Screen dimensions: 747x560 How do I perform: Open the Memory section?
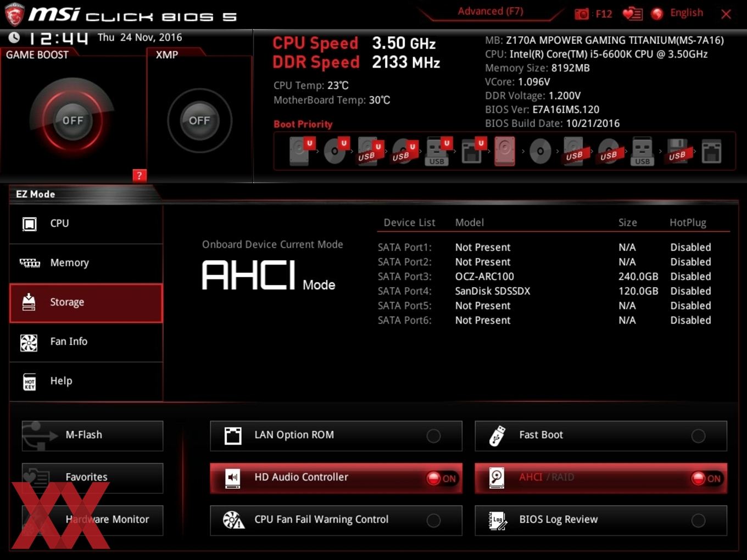pyautogui.click(x=86, y=263)
